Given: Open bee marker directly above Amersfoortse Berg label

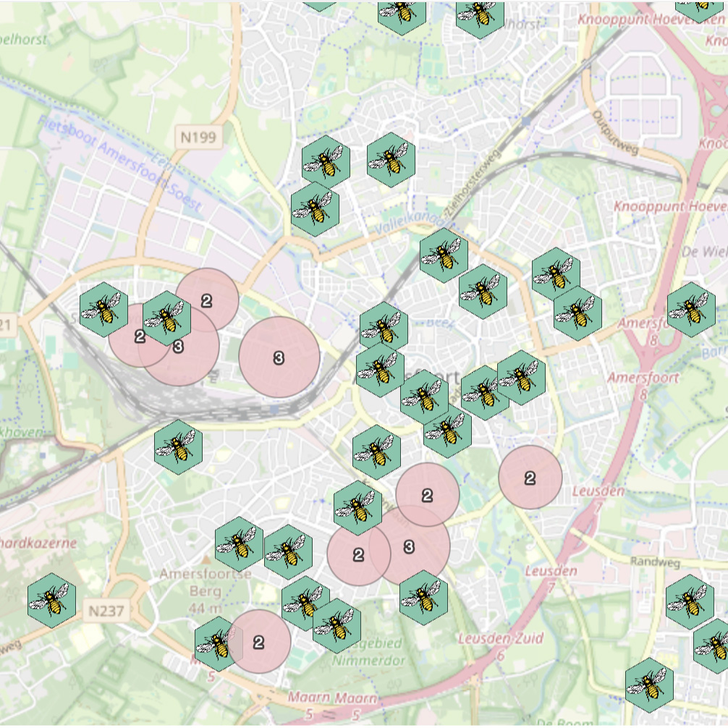Looking at the screenshot, I should (x=239, y=543).
